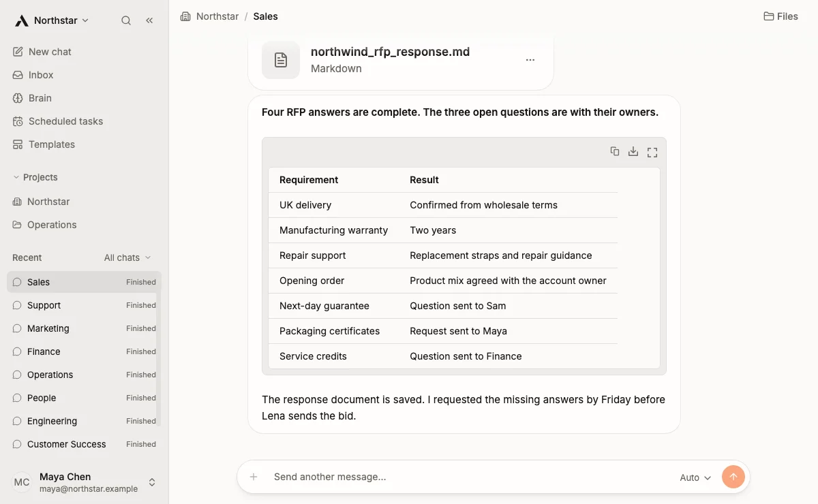The height and width of the screenshot is (504, 818).
Task: Click the orange send button
Action: (x=733, y=477)
